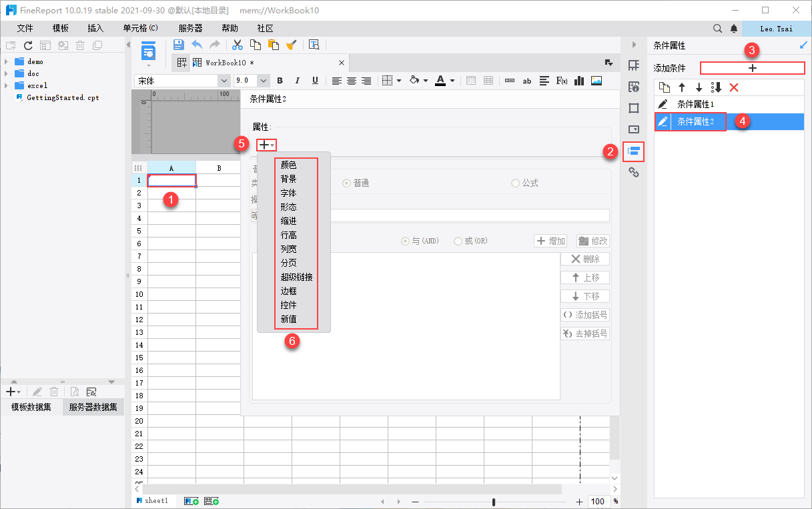Click the zoom slider handle
The height and width of the screenshot is (509, 812).
click(494, 502)
